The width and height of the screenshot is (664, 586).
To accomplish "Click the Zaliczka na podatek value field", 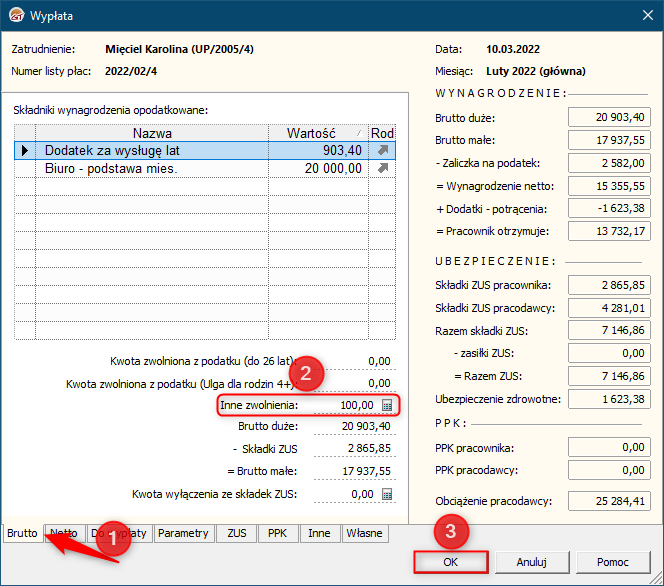I will pos(609,162).
